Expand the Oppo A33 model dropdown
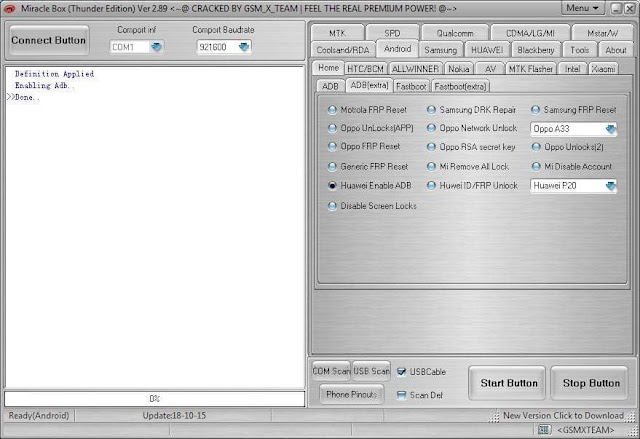 click(x=611, y=129)
